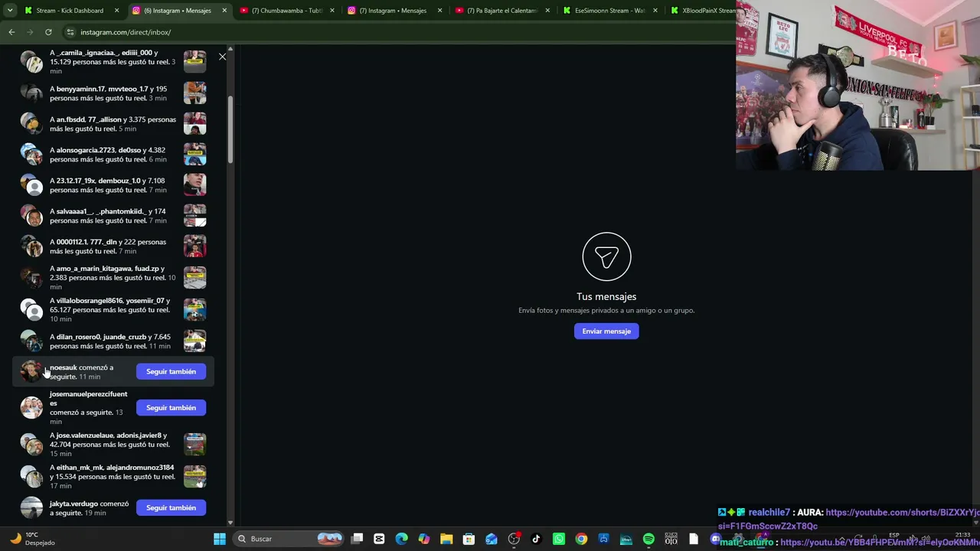Viewport: 980px width, 551px height.
Task: Click the jakyta.verdugo username link
Action: 73,504
